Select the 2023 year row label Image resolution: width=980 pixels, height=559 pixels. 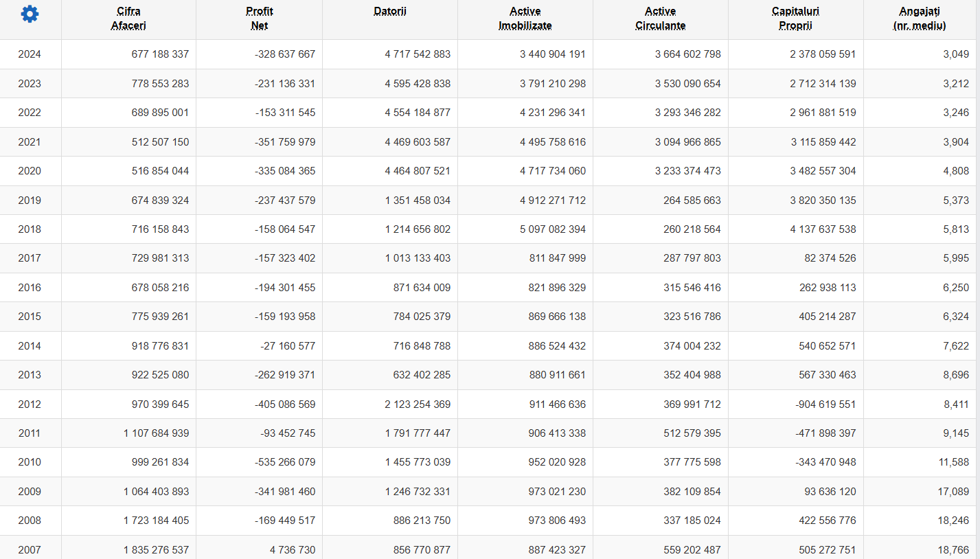pos(30,84)
